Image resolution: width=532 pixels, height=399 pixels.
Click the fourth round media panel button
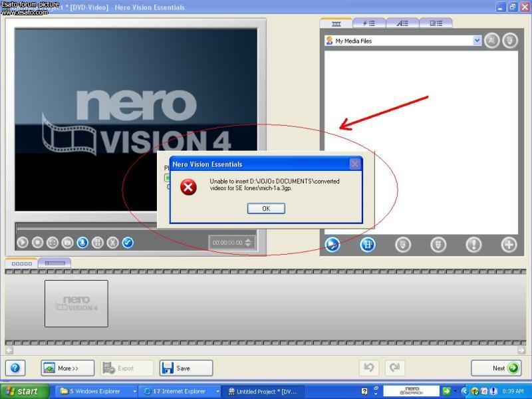(438, 244)
